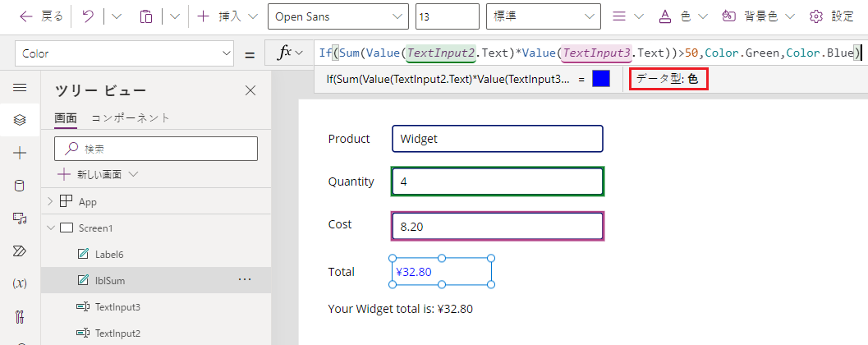The width and height of the screenshot is (868, 345).
Task: Click the undo arrow icon
Action: [88, 16]
